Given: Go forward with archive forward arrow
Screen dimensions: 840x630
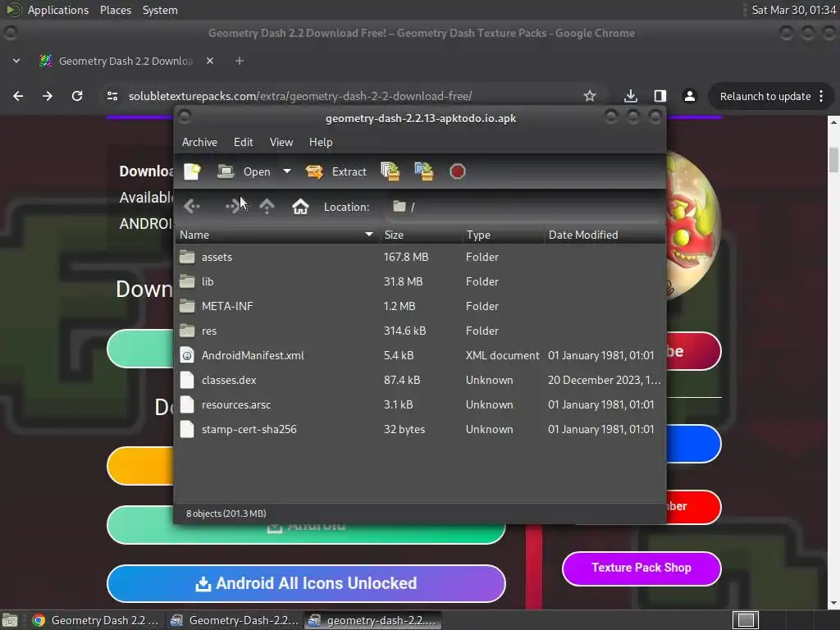Looking at the screenshot, I should (x=233, y=206).
